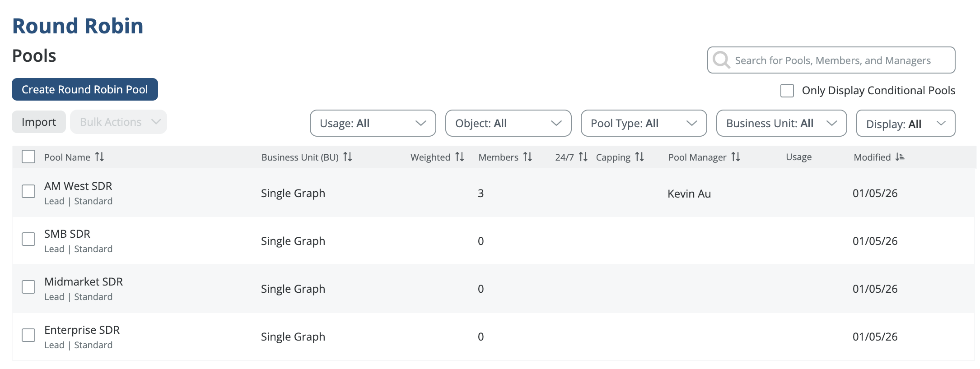
Task: Open the Usage: All filter dropdown
Action: 373,123
